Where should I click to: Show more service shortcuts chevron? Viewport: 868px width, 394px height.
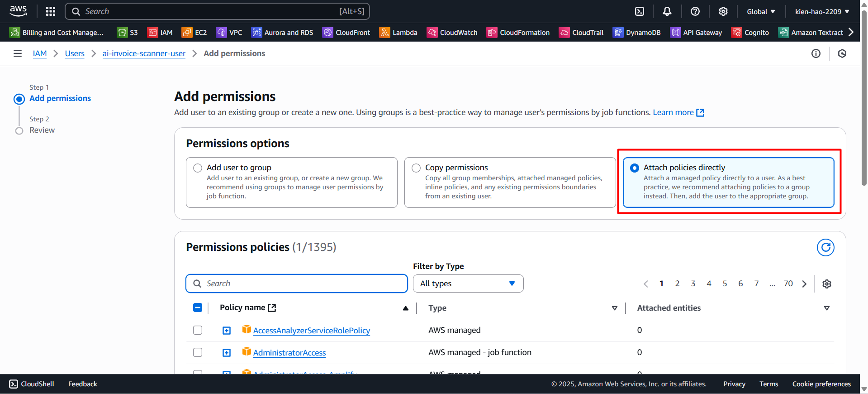click(x=851, y=32)
